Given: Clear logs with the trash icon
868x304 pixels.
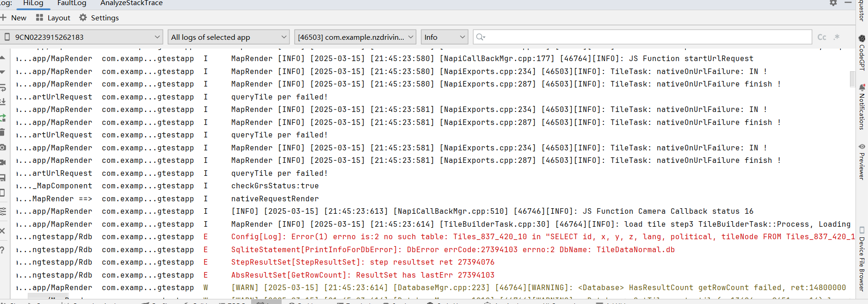Looking at the screenshot, I should (2, 132).
